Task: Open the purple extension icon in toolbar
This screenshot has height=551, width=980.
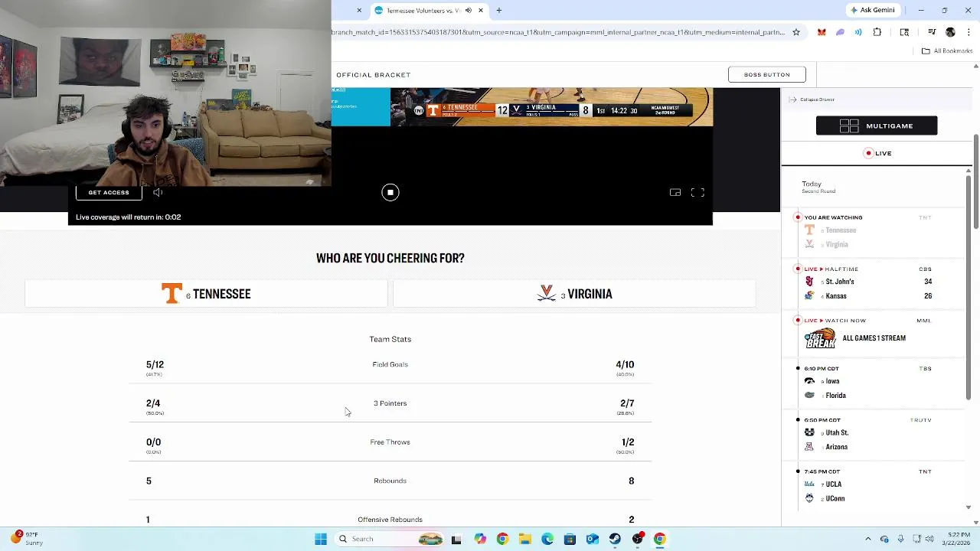Action: pyautogui.click(x=840, y=32)
